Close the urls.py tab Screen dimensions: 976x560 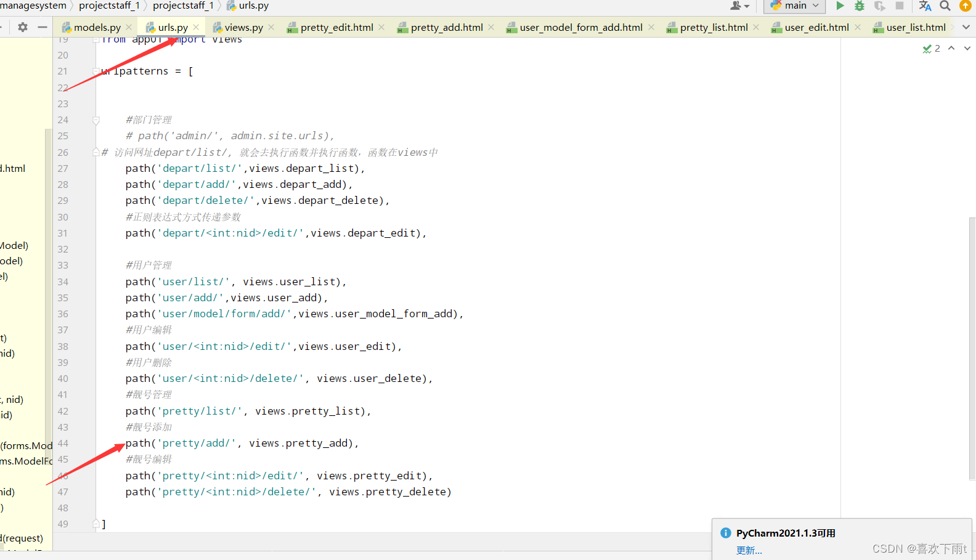196,27
